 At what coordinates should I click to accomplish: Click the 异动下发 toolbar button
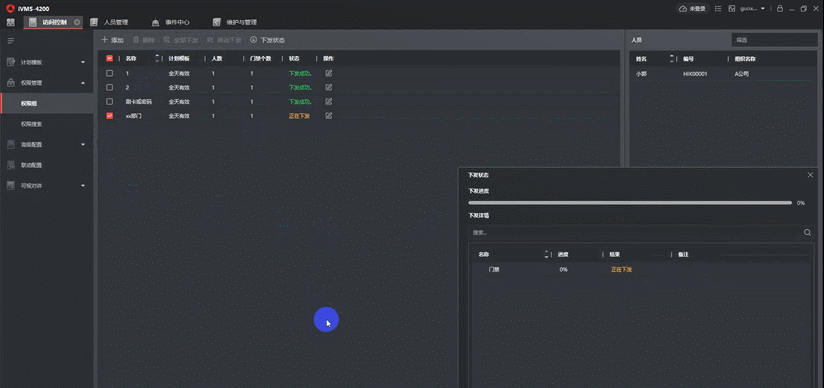[224, 40]
